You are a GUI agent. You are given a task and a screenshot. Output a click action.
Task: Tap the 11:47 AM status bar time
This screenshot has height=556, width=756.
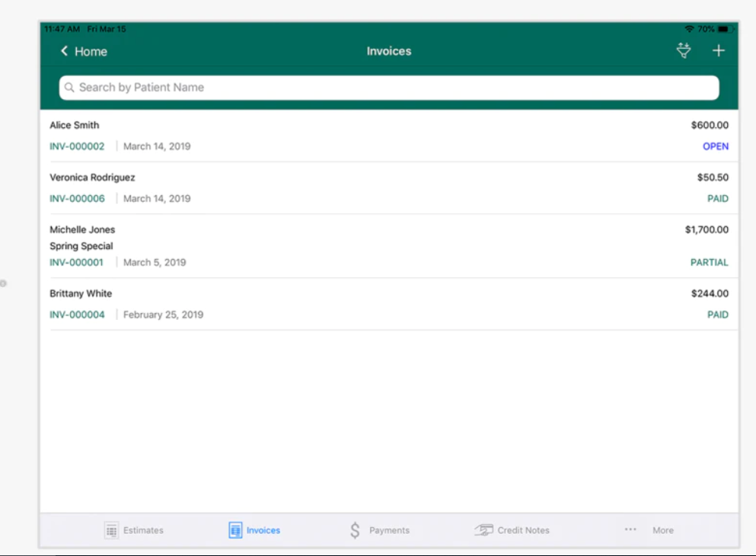tap(62, 29)
